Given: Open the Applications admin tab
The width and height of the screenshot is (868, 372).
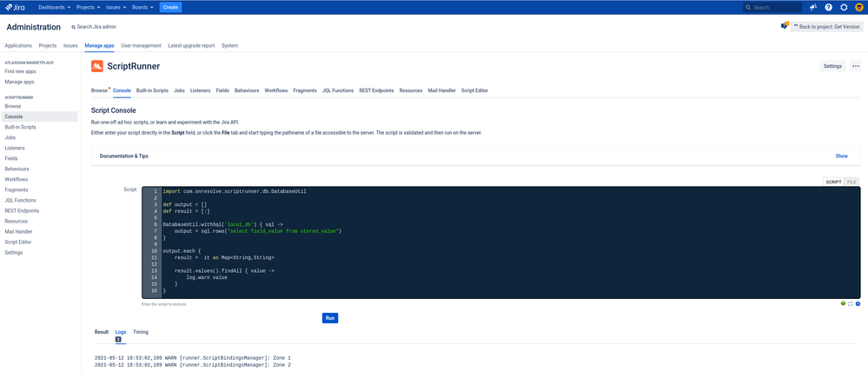Looking at the screenshot, I should [18, 46].
